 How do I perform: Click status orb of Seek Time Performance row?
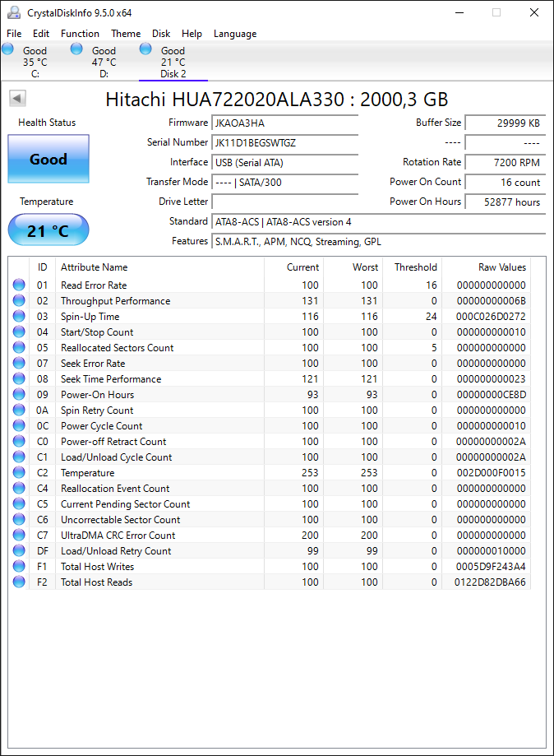(19, 379)
